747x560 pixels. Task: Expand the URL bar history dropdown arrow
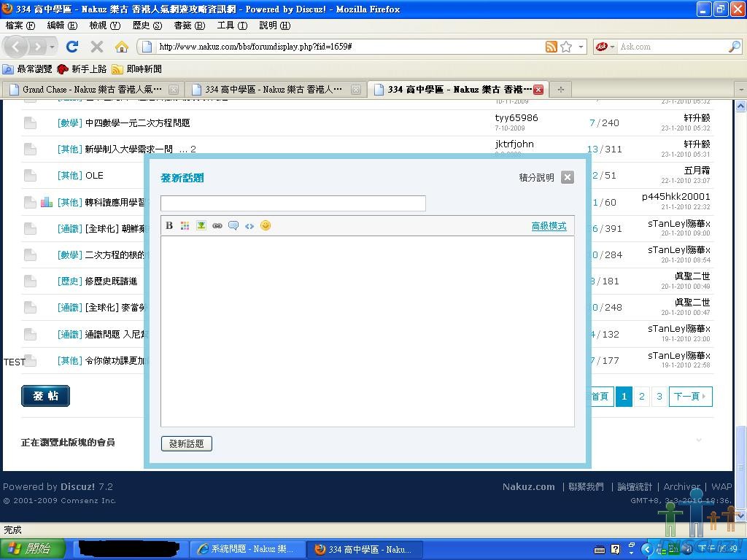(x=581, y=47)
